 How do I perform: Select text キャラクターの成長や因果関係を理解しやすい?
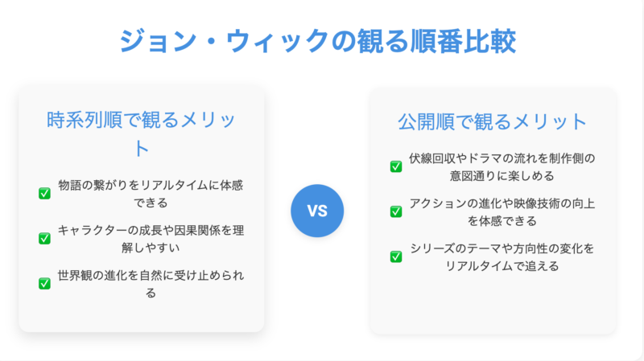click(151, 239)
